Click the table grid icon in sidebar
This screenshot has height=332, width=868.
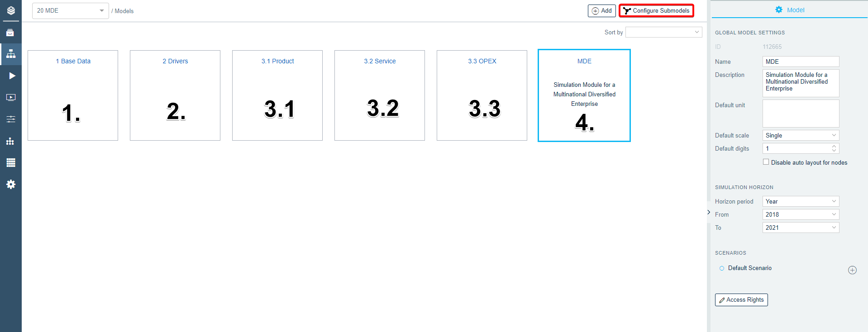coord(11,162)
